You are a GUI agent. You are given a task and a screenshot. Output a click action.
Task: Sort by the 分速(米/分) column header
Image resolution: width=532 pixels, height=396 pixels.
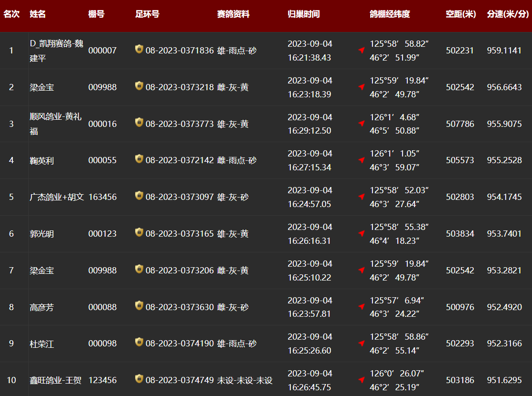tap(508, 14)
